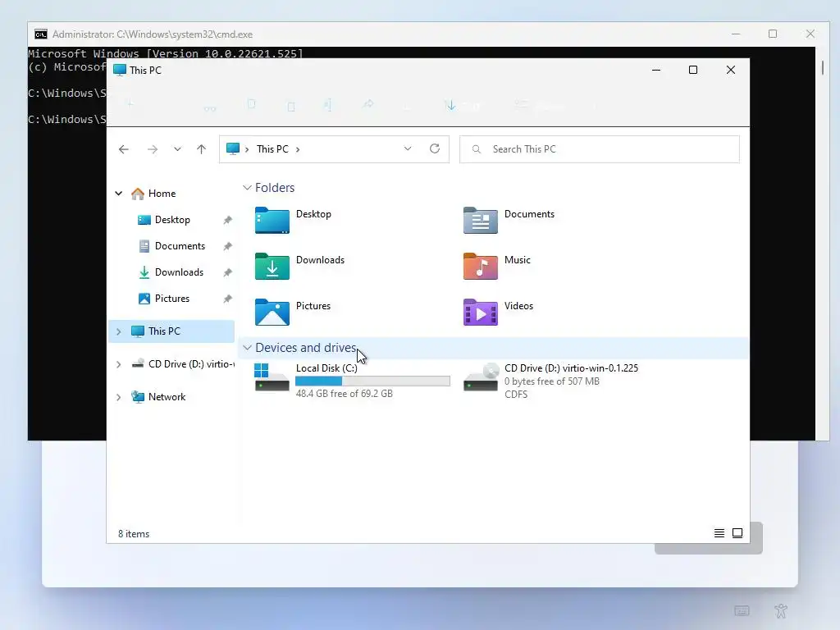Expand chevron after 'This PC' breadcrumb
Screen dimensions: 840x630
pyautogui.click(x=298, y=149)
